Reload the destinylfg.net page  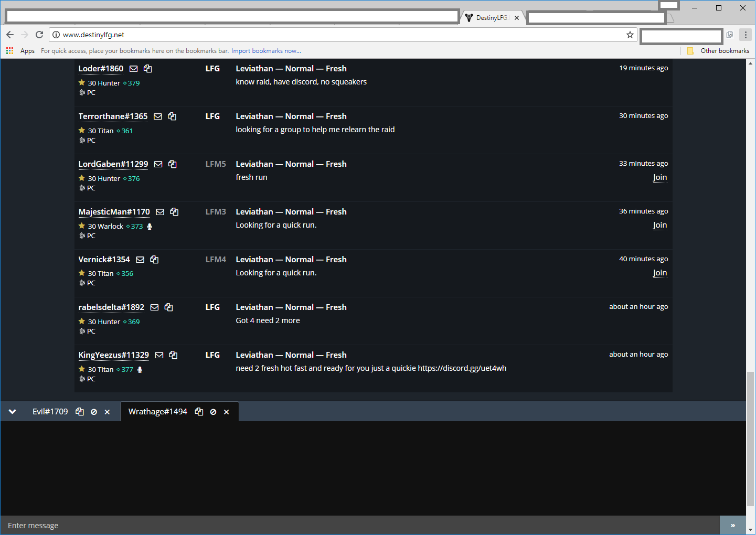click(39, 35)
